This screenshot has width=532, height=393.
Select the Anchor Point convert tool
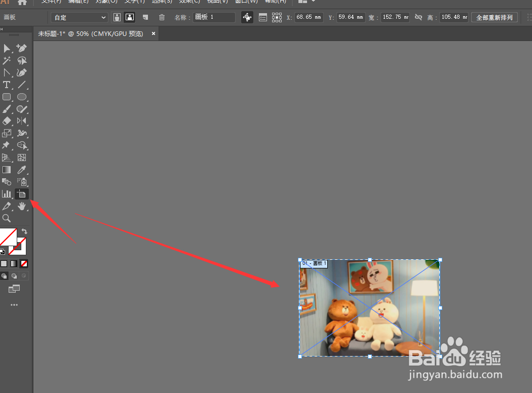click(7, 72)
